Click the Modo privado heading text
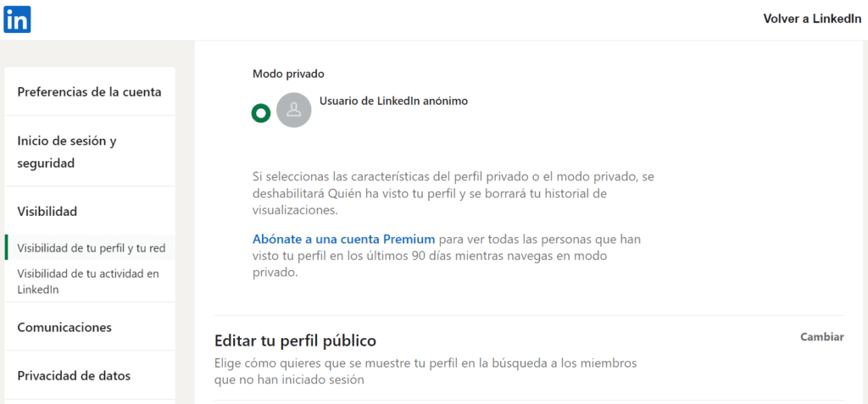The height and width of the screenshot is (404, 868). pos(288,73)
